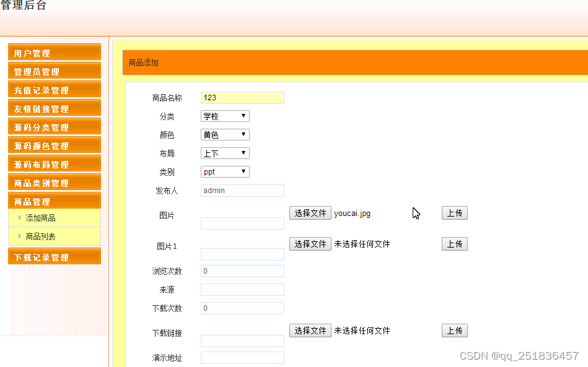Screen dimensions: 588x367
Task: Open the 友情链接管理 menu section
Action: 55,108
